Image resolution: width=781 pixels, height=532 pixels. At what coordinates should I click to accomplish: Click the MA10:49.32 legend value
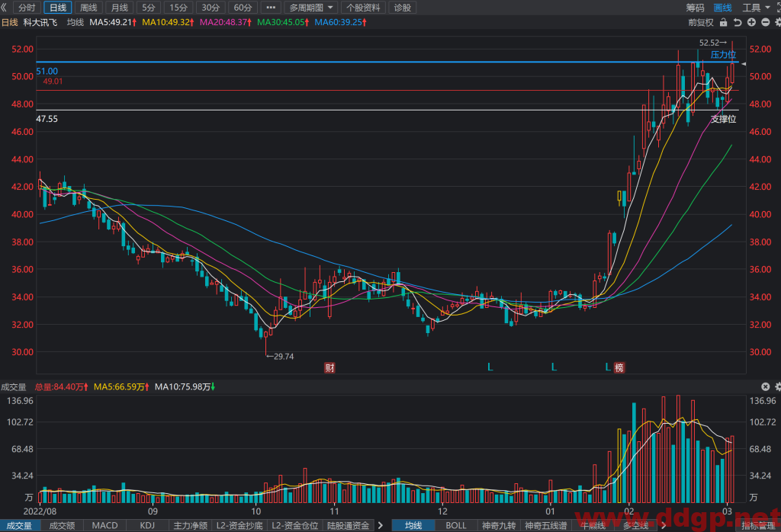point(168,22)
